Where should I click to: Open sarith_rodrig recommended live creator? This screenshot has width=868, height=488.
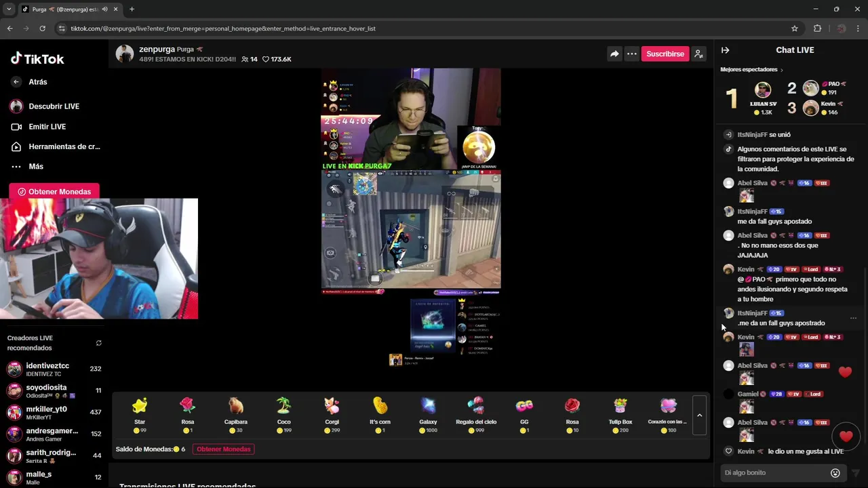54,455
